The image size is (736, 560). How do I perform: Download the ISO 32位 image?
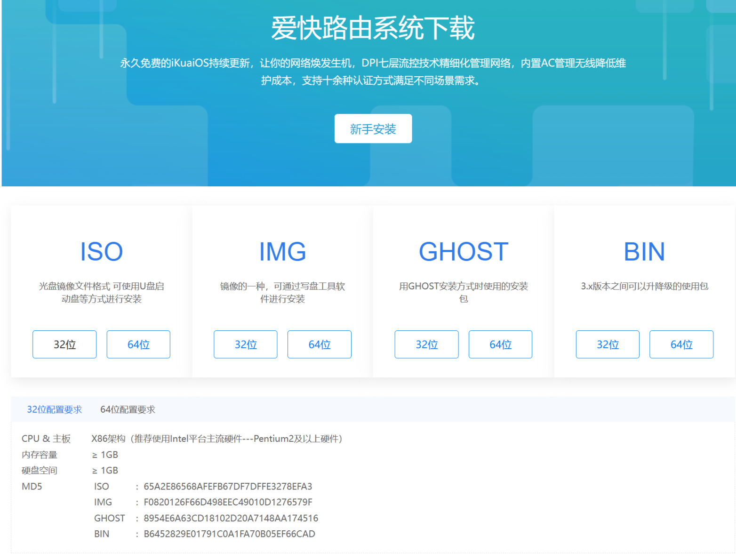pos(64,344)
